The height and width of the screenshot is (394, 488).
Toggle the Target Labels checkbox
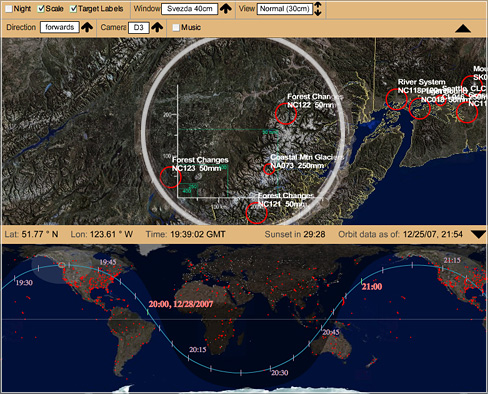74,9
